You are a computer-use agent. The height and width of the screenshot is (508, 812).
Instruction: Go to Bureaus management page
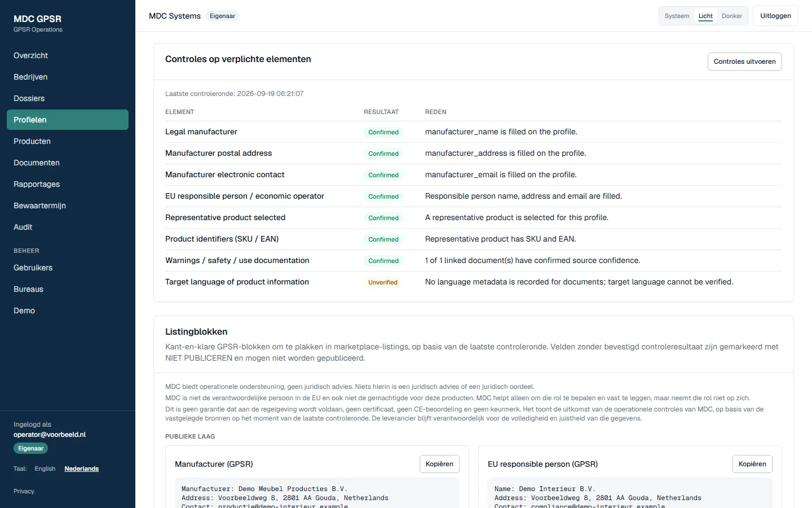pyautogui.click(x=68, y=289)
